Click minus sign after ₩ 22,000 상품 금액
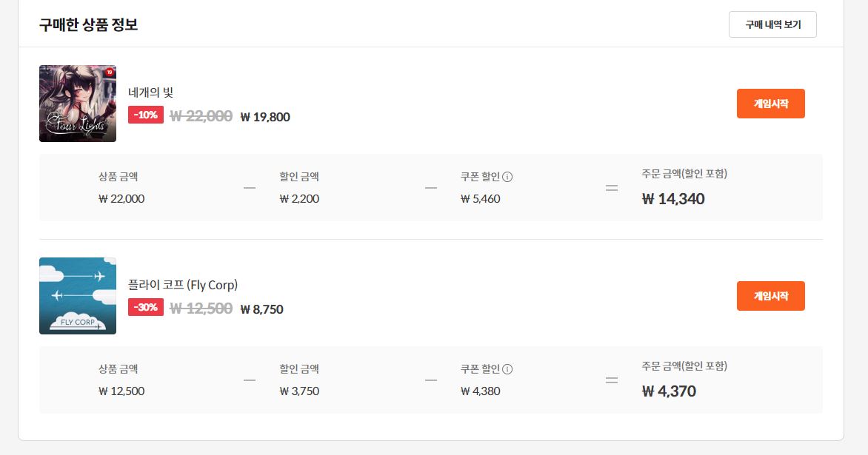This screenshot has height=455, width=868. pyautogui.click(x=250, y=188)
